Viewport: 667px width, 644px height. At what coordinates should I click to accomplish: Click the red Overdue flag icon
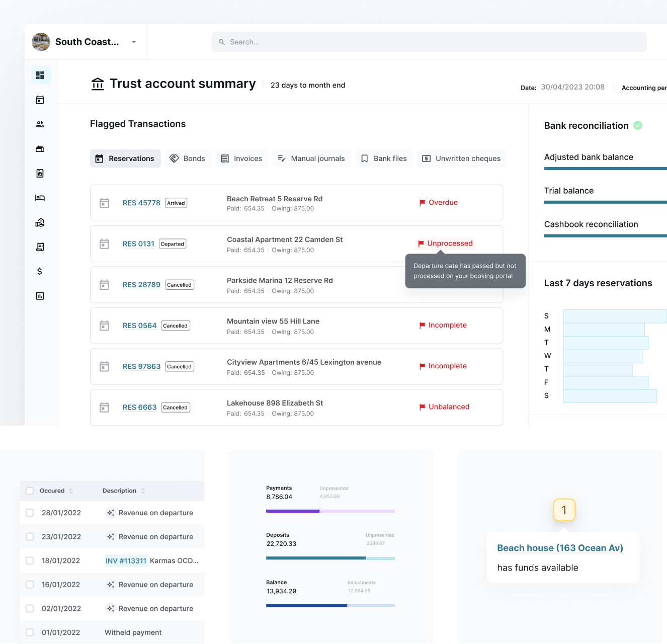point(423,203)
